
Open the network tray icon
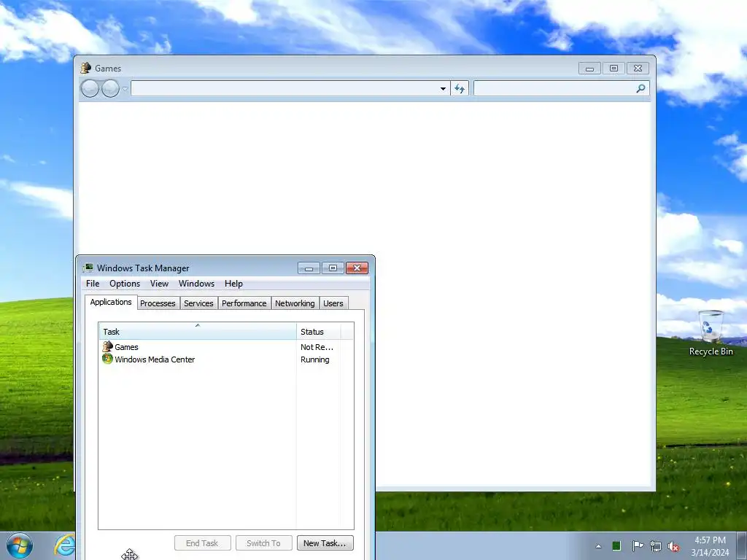[656, 546]
